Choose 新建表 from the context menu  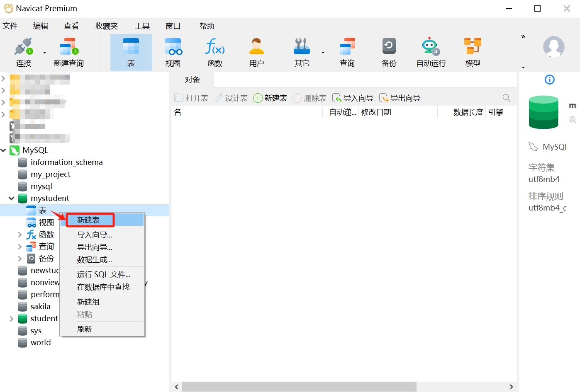89,220
